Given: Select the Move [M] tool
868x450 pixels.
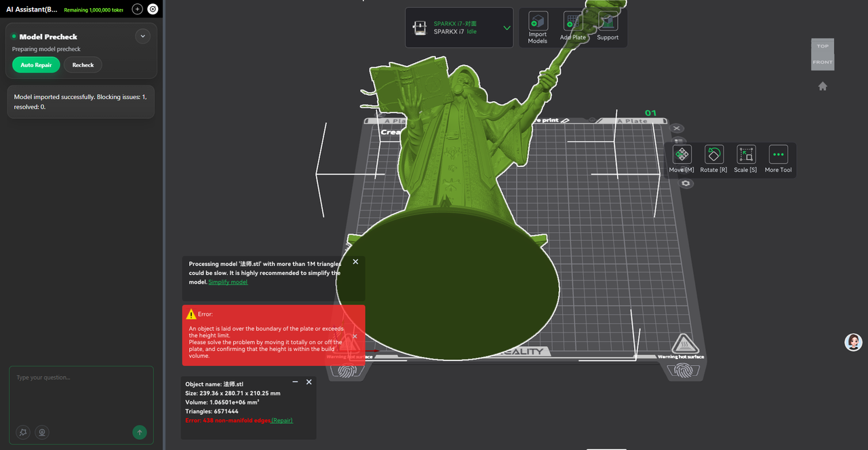Looking at the screenshot, I should [x=682, y=160].
